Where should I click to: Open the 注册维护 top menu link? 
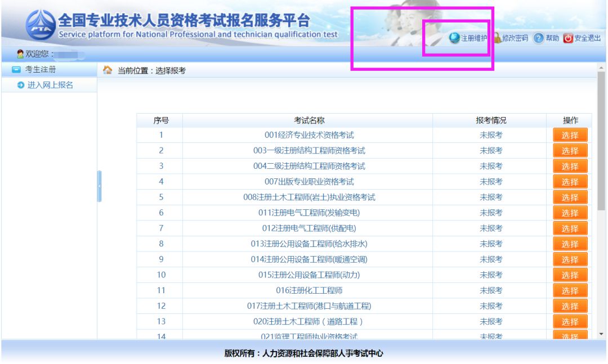click(473, 38)
